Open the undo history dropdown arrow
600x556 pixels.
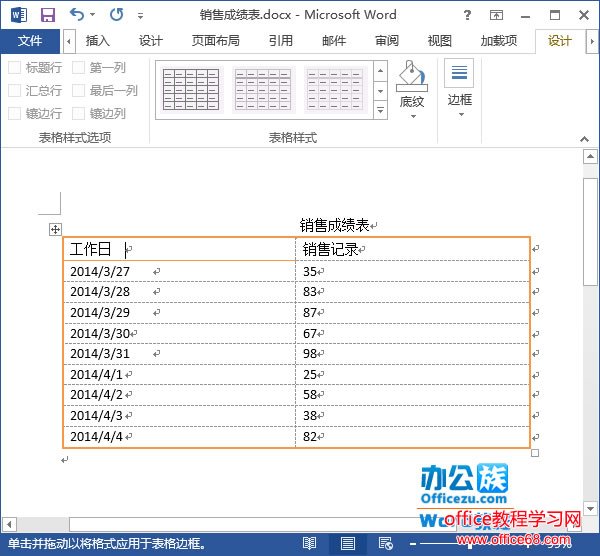tap(93, 15)
